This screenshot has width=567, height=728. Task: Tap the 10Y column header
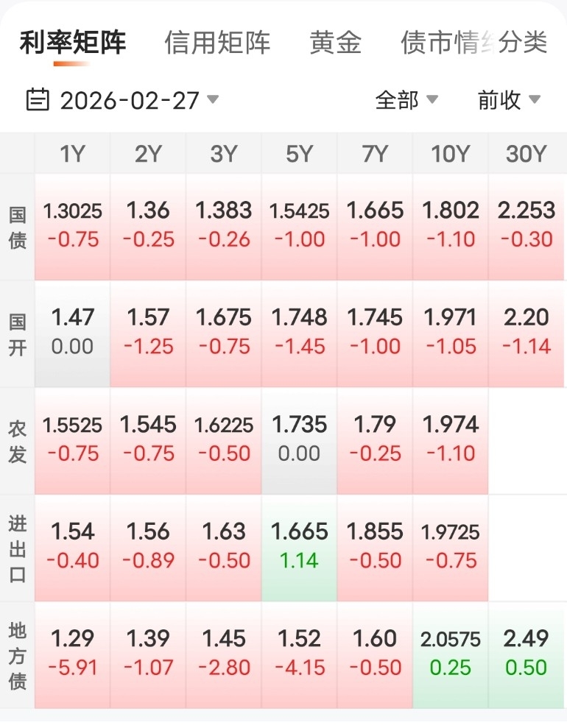pyautogui.click(x=451, y=154)
